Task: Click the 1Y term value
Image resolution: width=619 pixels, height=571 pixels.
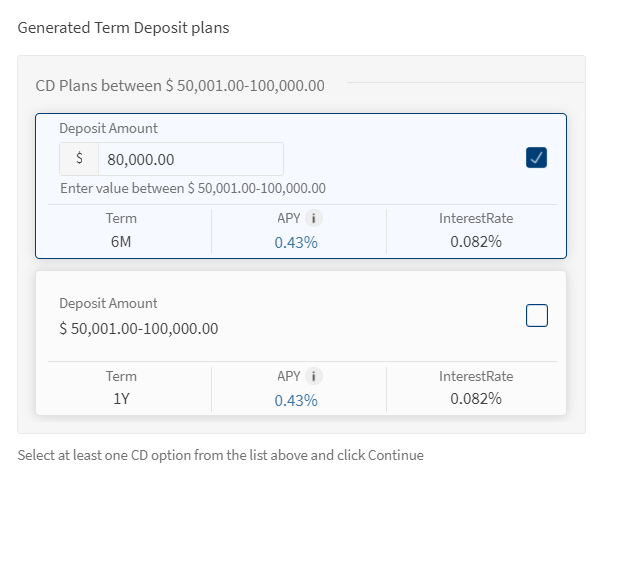Action: click(x=121, y=399)
